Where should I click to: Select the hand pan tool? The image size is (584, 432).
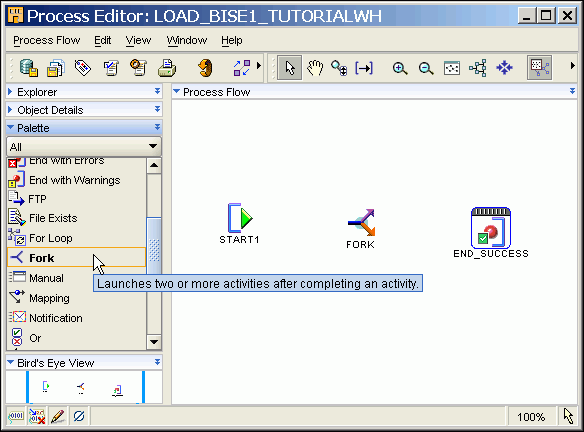coord(315,68)
